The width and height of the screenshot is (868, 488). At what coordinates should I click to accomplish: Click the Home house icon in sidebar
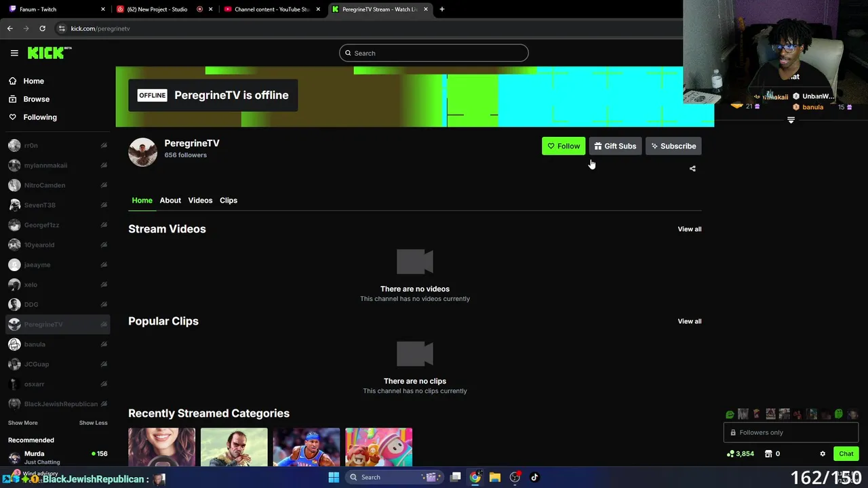(x=13, y=81)
